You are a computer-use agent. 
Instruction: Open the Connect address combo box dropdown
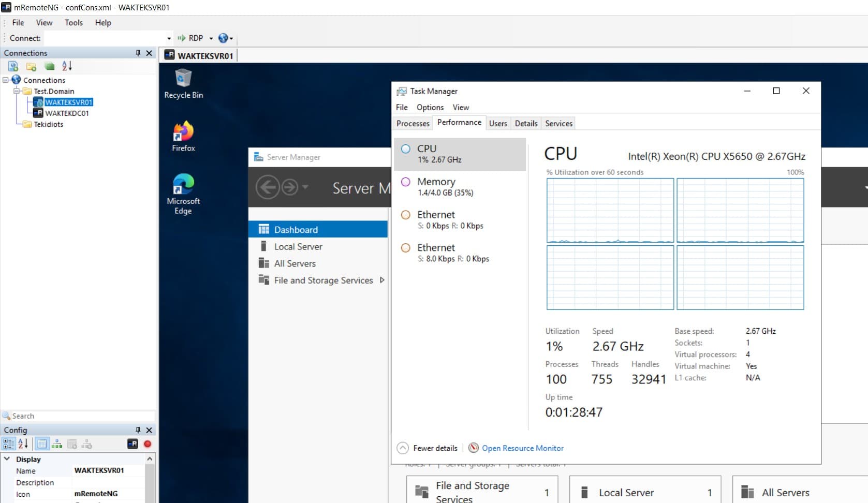click(x=169, y=38)
